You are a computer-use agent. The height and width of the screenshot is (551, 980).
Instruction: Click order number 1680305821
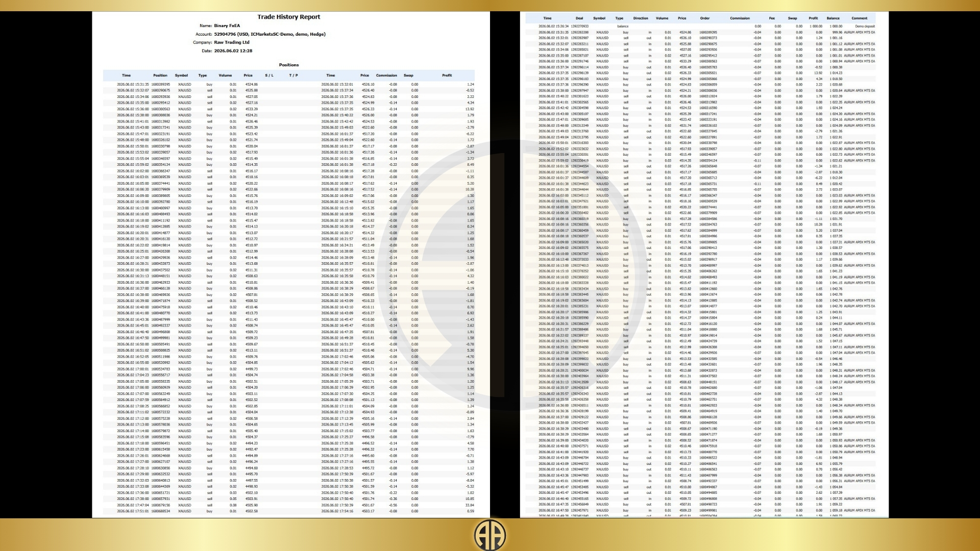tap(708, 73)
